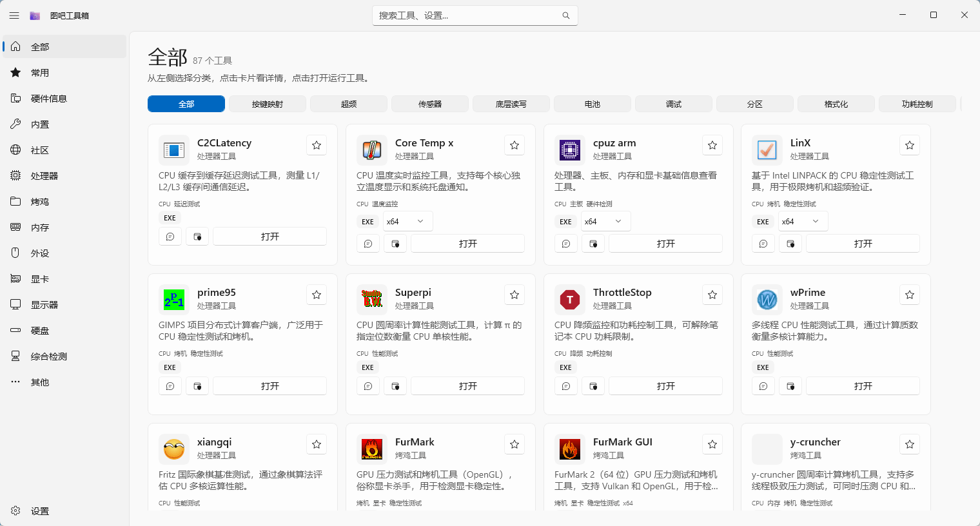Launch ThrottleStop via 打开 button
The height and width of the screenshot is (526, 980).
(x=666, y=386)
